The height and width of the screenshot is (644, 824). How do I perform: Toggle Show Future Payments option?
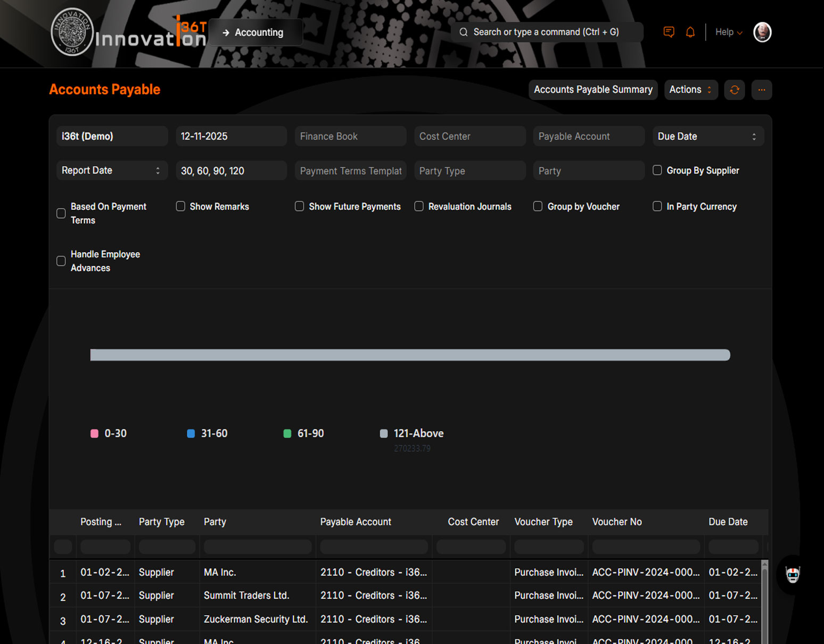pyautogui.click(x=300, y=207)
